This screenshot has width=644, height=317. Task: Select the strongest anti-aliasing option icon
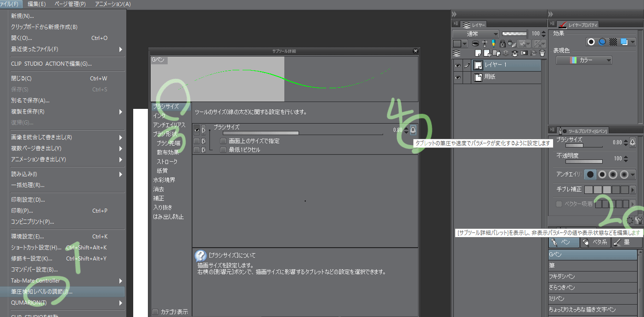pos(624,175)
